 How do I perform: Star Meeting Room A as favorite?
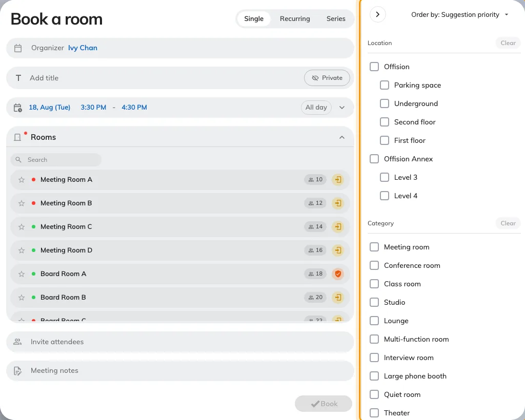pos(22,180)
